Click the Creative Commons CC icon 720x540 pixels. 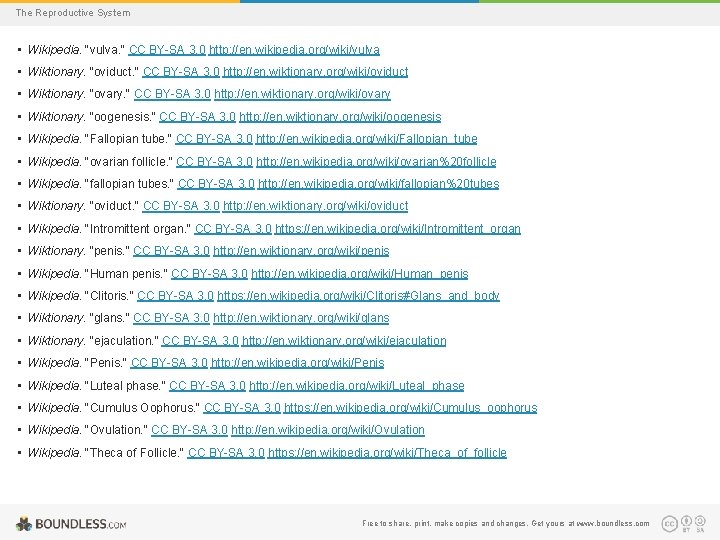(669, 523)
